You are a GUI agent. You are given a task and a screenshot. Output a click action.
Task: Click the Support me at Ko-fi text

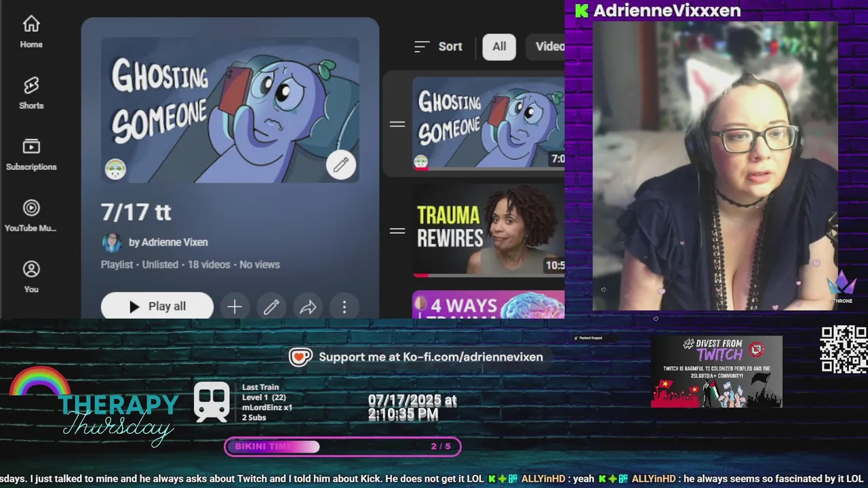[431, 357]
